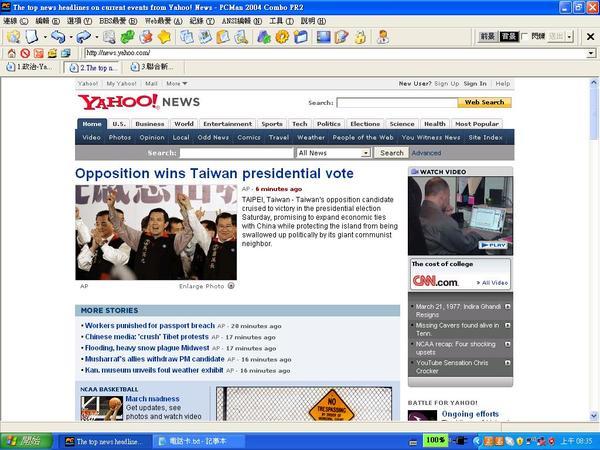
Task: Click the gray Search button
Action: point(391,153)
